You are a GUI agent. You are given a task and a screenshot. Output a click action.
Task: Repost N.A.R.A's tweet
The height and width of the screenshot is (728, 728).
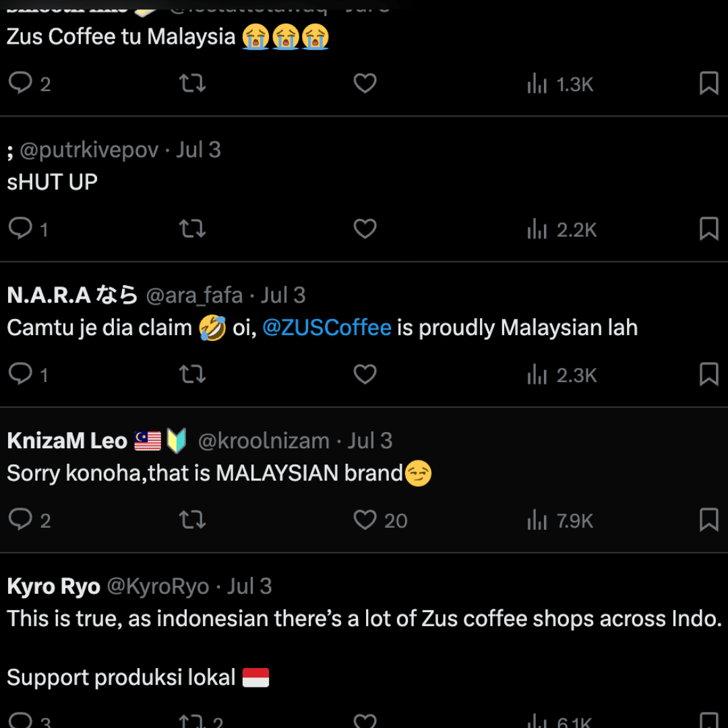(192, 375)
